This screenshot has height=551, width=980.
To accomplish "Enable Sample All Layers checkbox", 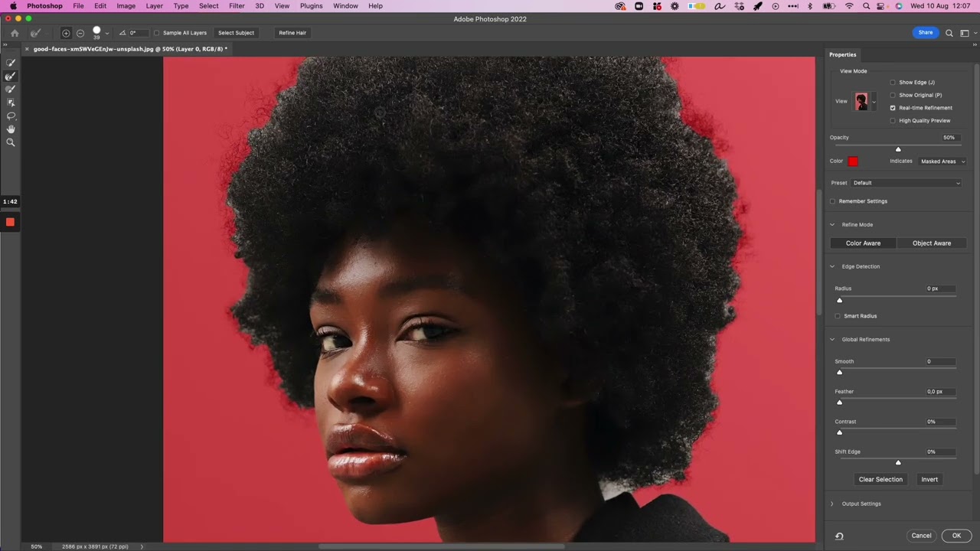I will [157, 33].
